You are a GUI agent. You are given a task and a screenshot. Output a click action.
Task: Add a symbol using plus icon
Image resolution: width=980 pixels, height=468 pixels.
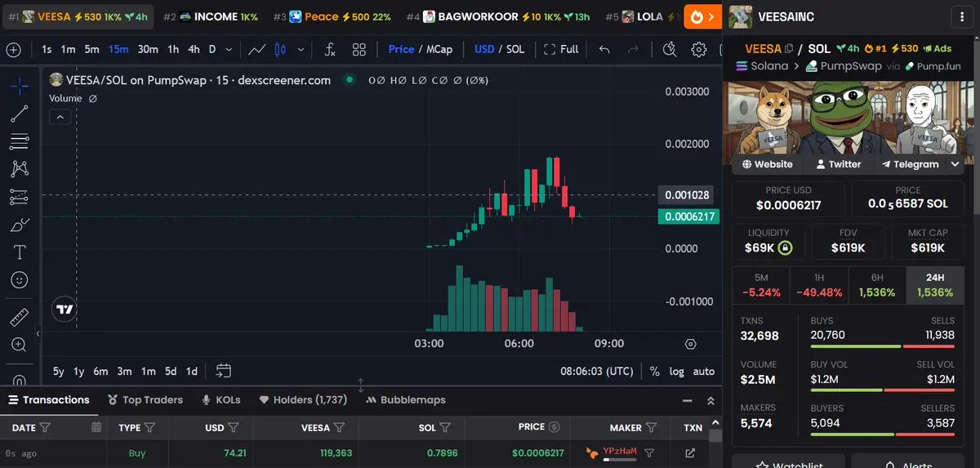14,50
